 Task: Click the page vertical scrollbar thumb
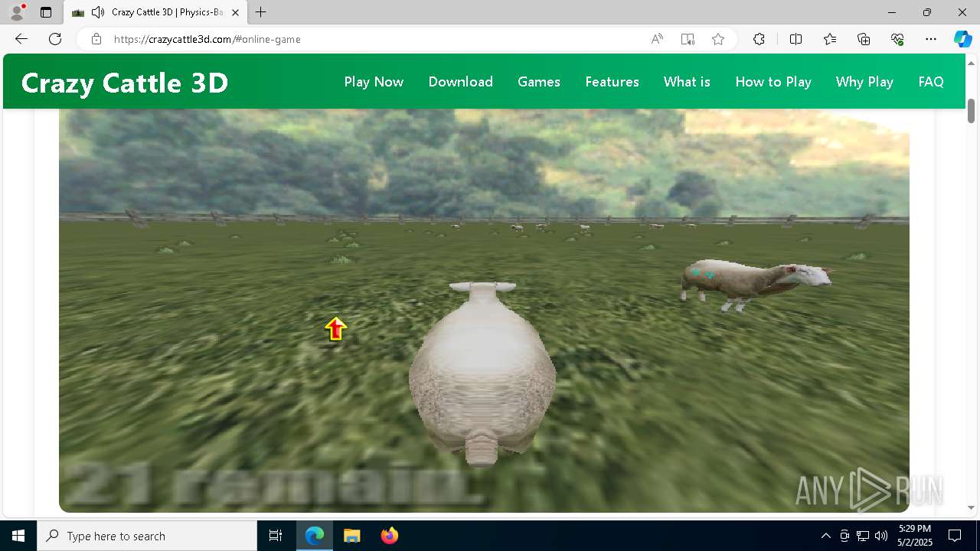(x=971, y=111)
